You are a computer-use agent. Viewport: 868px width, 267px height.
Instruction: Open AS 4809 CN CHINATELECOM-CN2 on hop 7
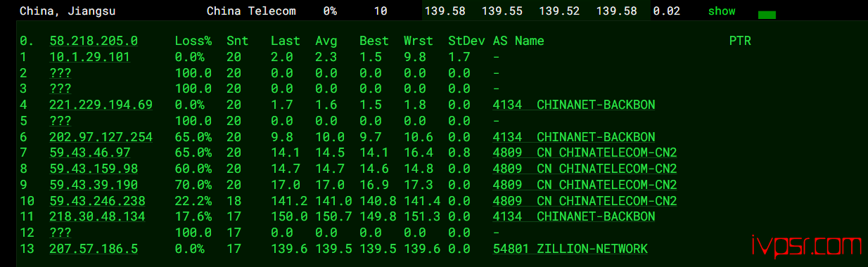[585, 152]
